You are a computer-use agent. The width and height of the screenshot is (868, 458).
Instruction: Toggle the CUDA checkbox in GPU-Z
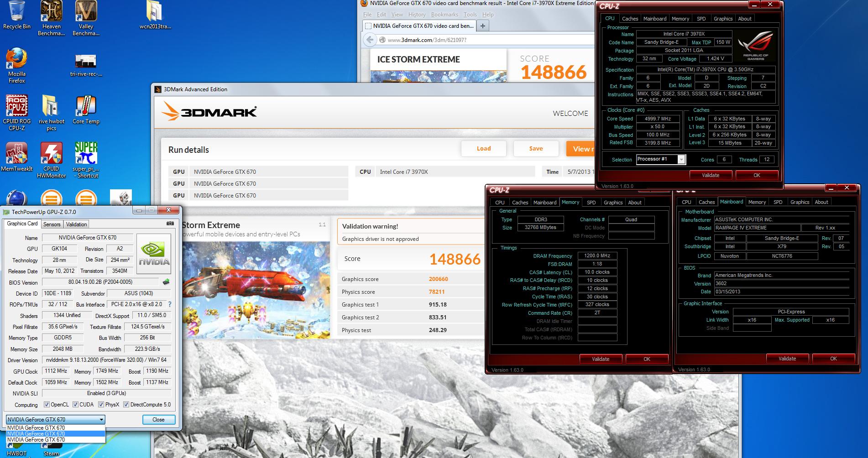pyautogui.click(x=75, y=405)
